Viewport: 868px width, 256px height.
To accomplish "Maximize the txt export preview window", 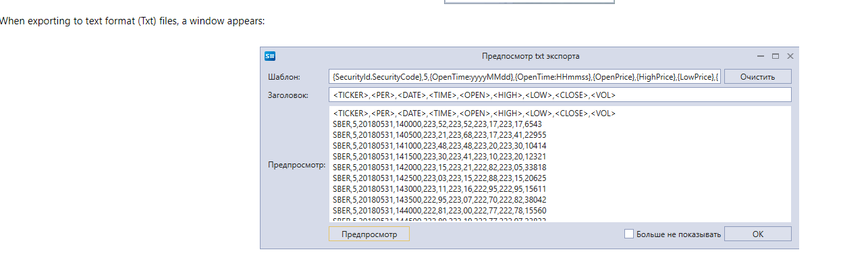I will (x=776, y=56).
